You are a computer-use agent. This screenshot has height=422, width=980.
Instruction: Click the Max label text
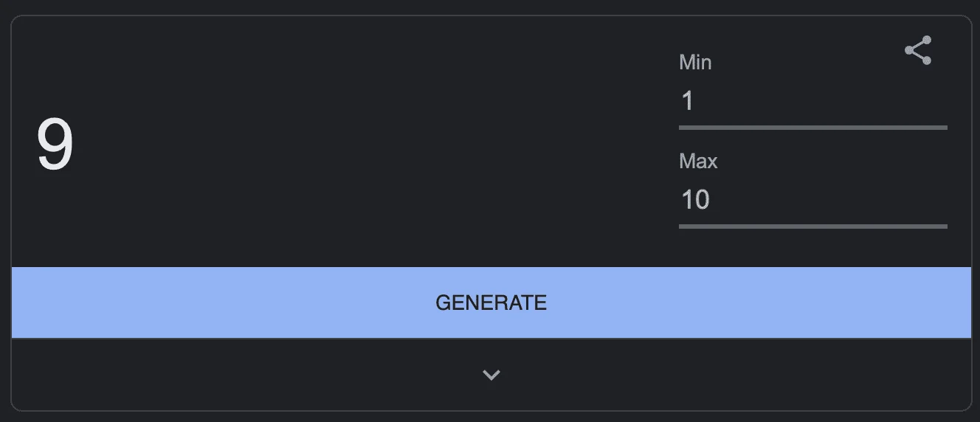pos(698,161)
